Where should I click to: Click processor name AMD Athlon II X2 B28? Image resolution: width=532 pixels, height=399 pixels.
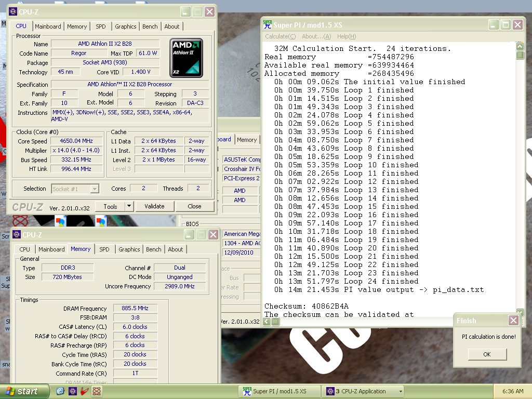pos(105,44)
